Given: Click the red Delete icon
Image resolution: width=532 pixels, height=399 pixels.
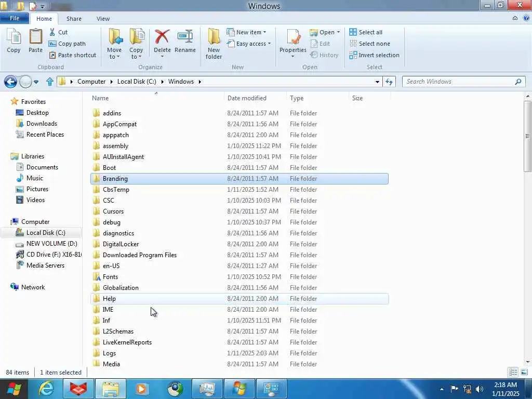Looking at the screenshot, I should [162, 37].
